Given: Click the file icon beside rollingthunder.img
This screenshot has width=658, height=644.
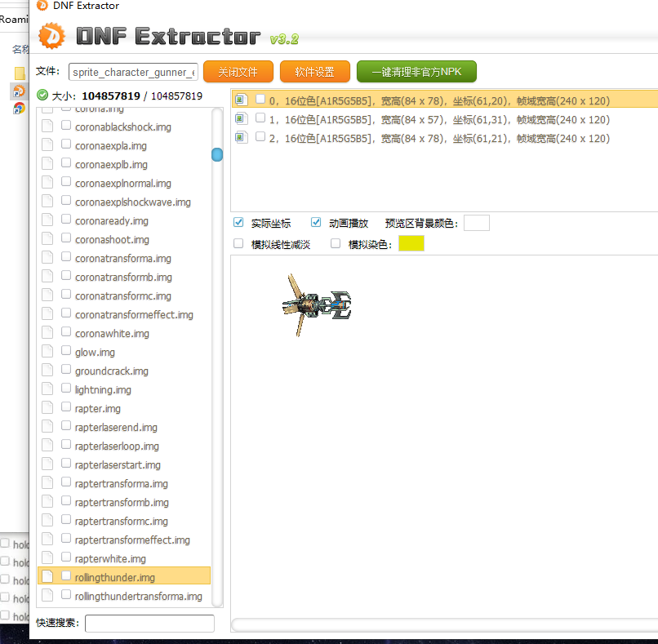Looking at the screenshot, I should tap(47, 577).
